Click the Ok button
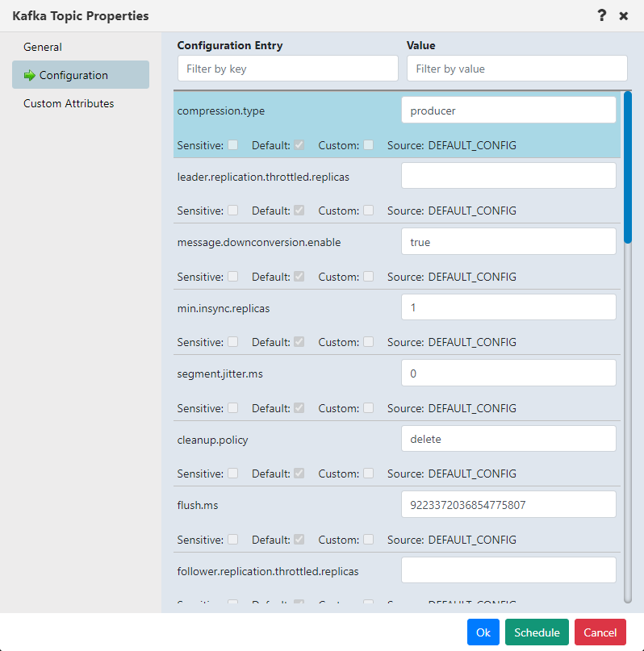 [483, 632]
